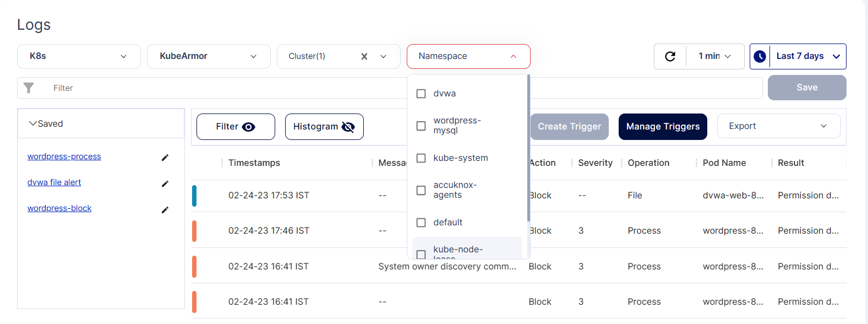Click the Operation column header
The width and height of the screenshot is (868, 324).
point(648,163)
